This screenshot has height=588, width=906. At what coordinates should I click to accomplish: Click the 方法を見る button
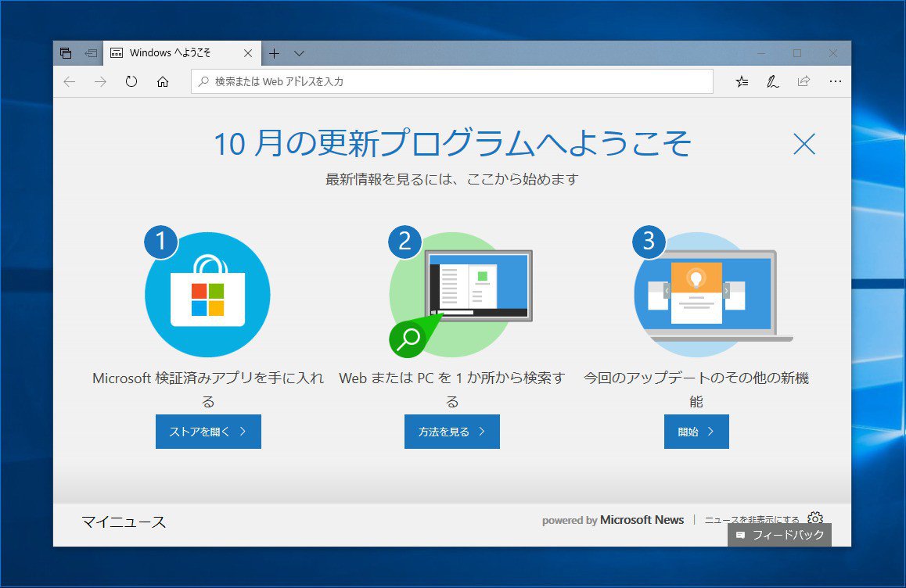coord(452,432)
